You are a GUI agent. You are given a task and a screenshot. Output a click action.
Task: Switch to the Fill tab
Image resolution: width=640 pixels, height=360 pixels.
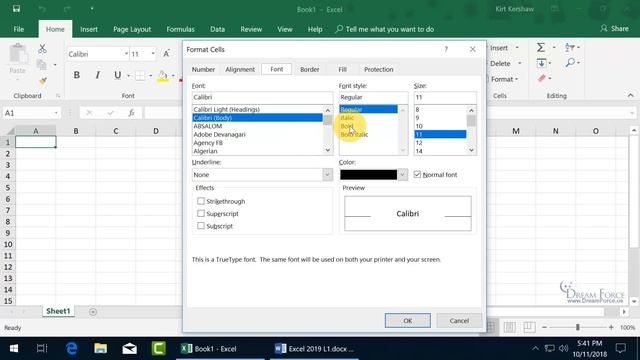coord(342,69)
